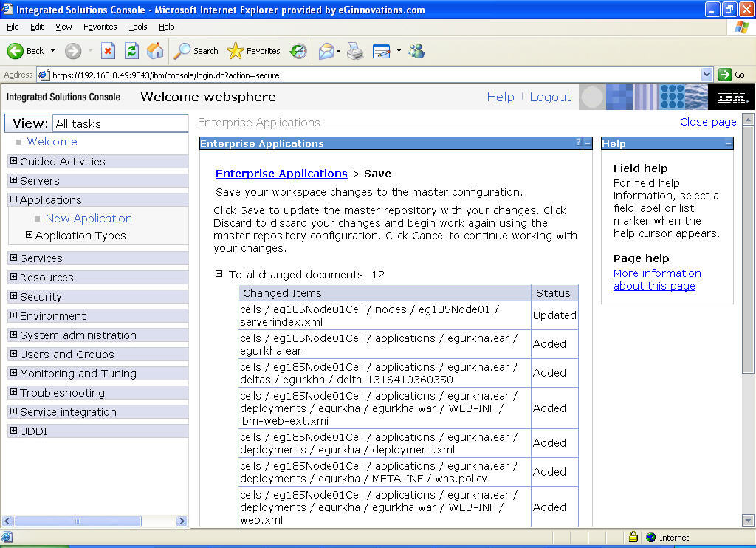This screenshot has height=548, width=756.
Task: Click the Messenger people icon
Action: pos(416,51)
